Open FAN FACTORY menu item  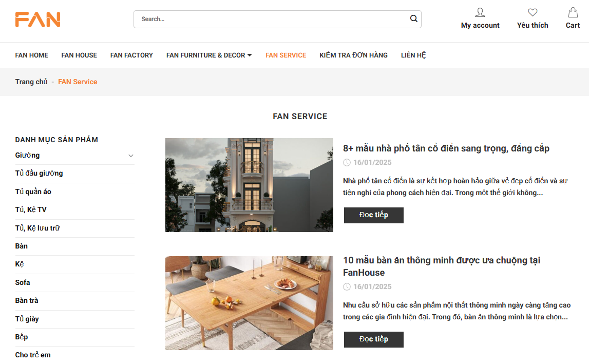(x=131, y=55)
